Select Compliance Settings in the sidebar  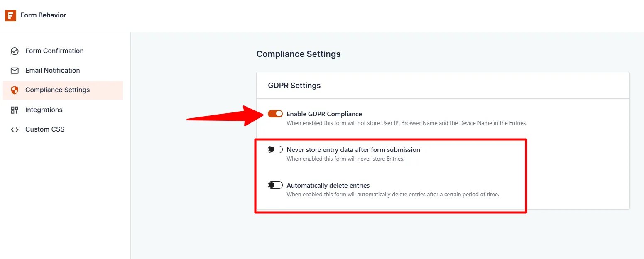[57, 90]
